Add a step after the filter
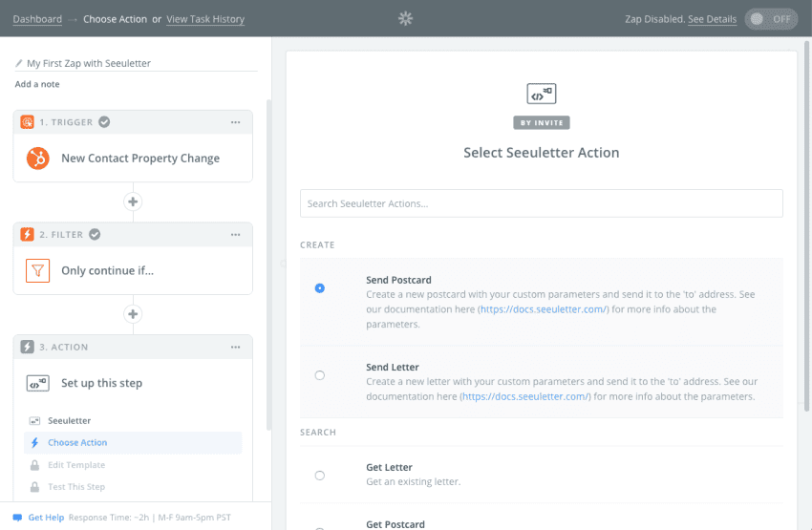The width and height of the screenshot is (812, 530). 133,314
